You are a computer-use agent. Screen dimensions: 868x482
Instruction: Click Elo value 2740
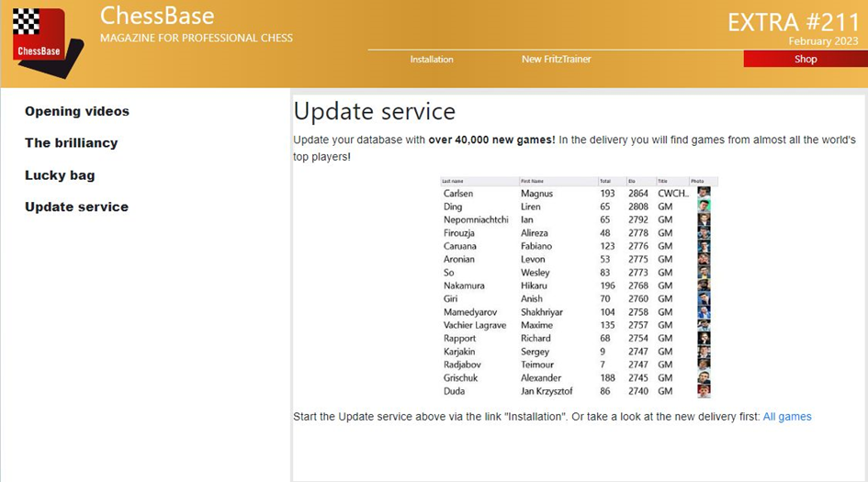coord(637,391)
